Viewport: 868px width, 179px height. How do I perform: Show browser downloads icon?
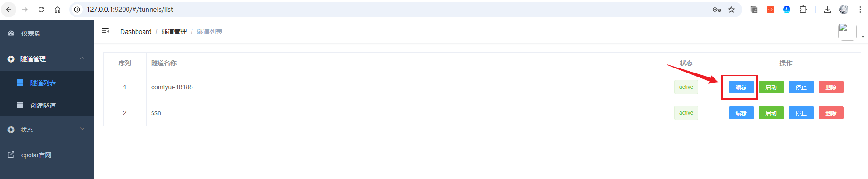(828, 10)
